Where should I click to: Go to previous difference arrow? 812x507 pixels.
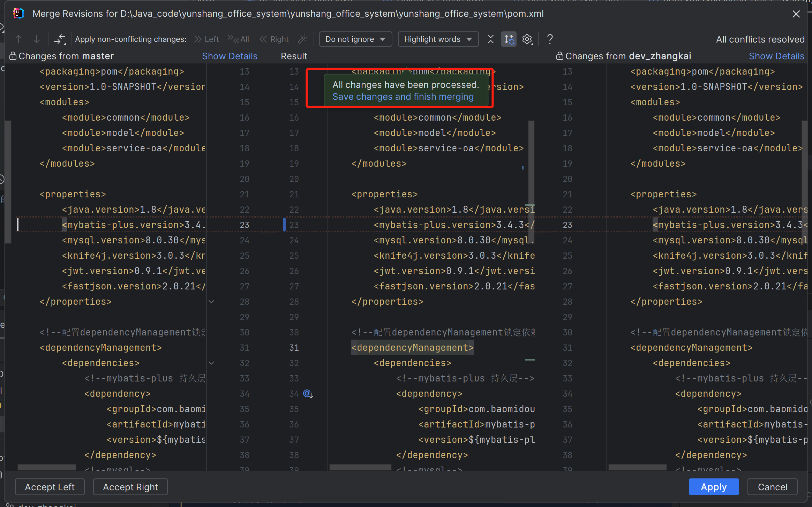pyautogui.click(x=18, y=39)
